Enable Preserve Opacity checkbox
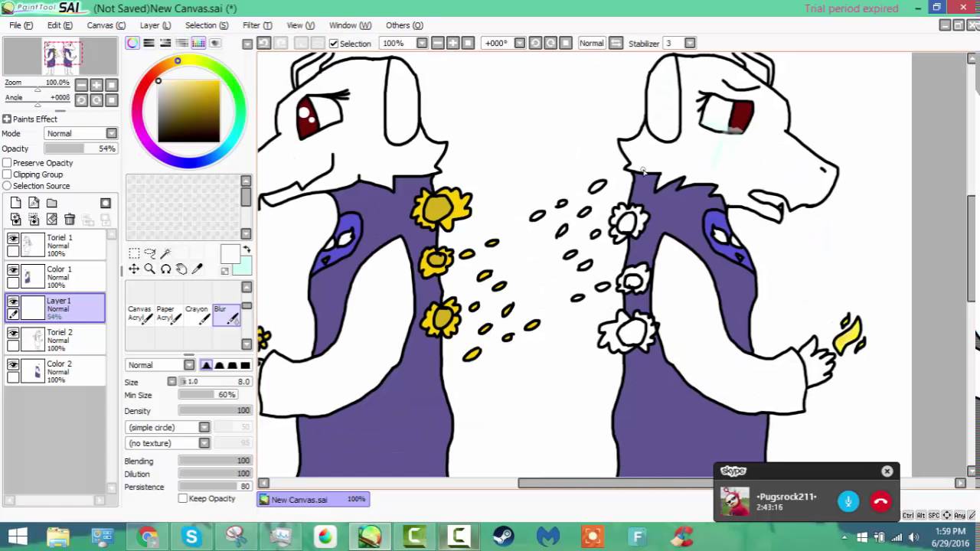The width and height of the screenshot is (980, 551). coord(7,163)
